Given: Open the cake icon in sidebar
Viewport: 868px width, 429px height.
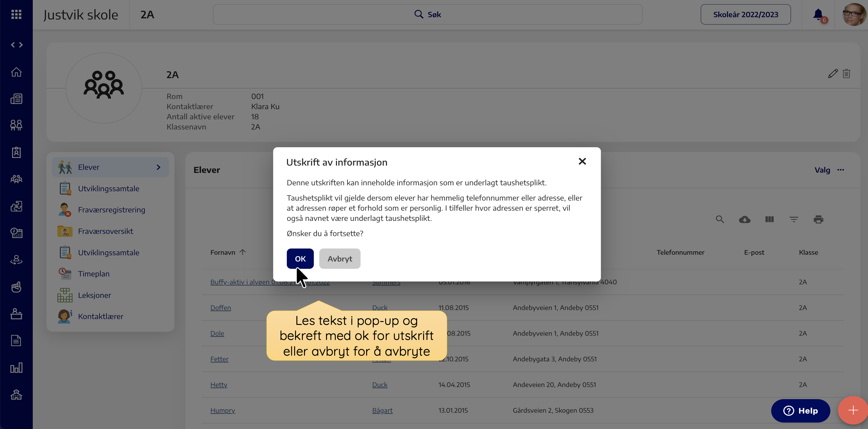Looking at the screenshot, I should point(16,314).
